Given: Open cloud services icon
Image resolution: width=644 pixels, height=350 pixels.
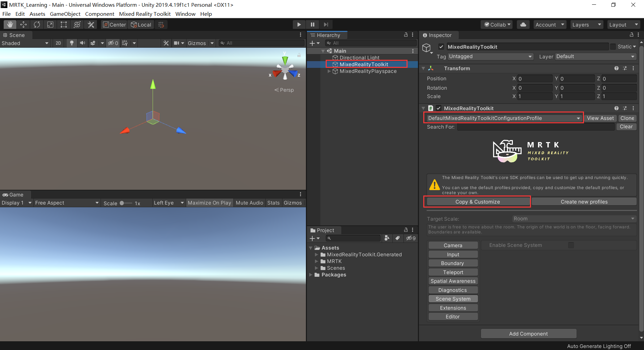Looking at the screenshot, I should point(523,25).
